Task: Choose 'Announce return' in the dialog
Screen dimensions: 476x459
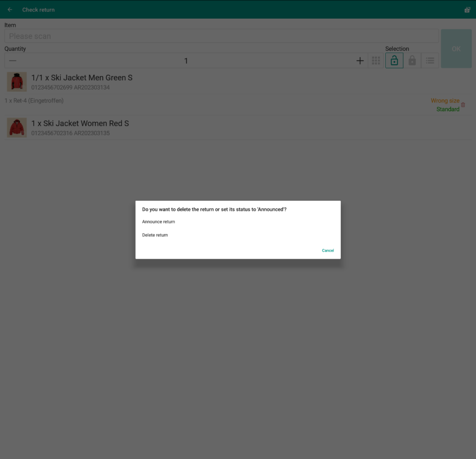Action: (159, 222)
